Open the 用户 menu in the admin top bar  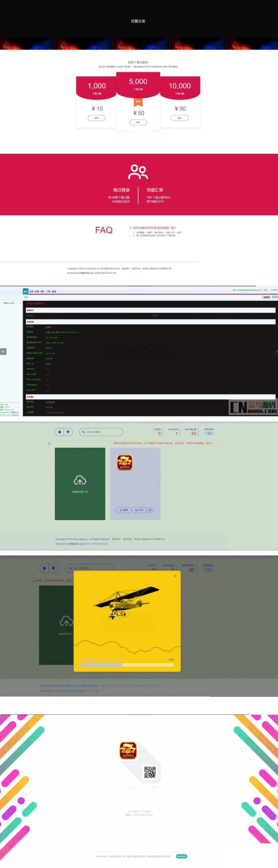pyautogui.click(x=42, y=291)
